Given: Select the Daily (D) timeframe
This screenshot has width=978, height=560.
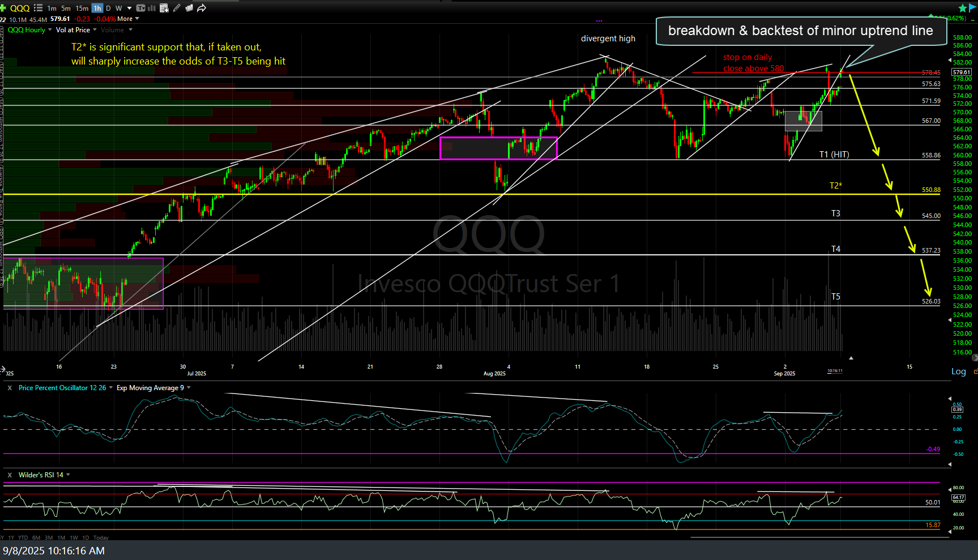Looking at the screenshot, I should point(108,8).
